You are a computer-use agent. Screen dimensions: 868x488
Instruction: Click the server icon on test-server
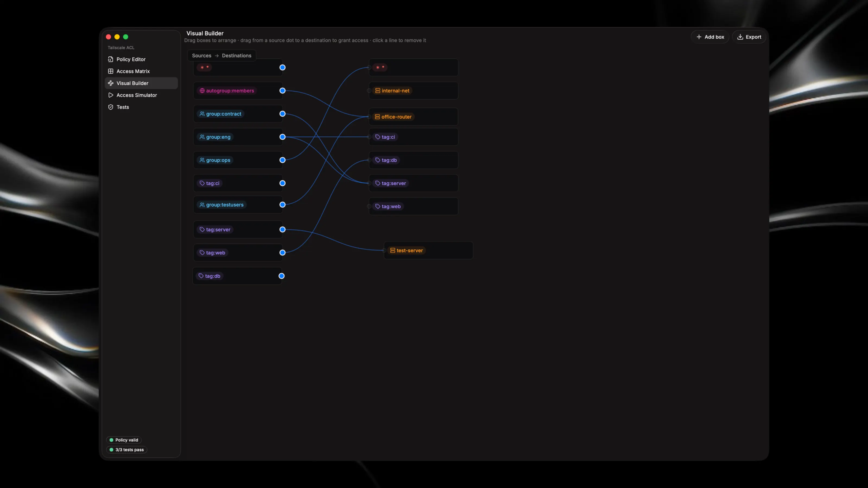pos(392,250)
